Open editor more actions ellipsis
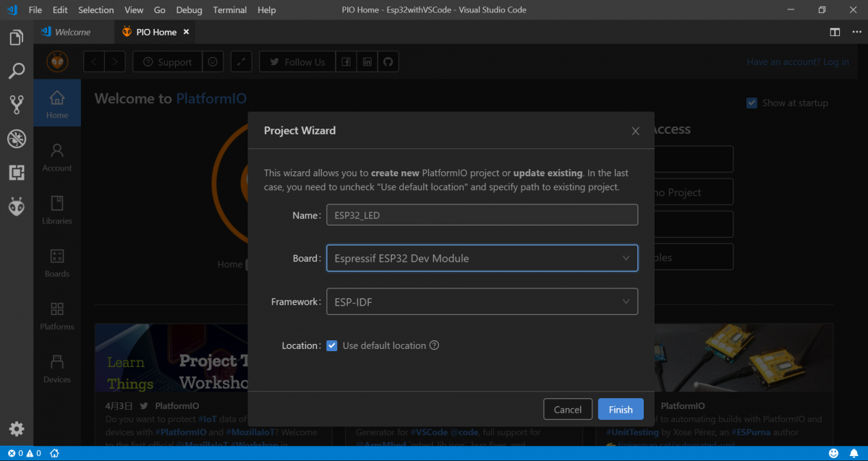 [x=855, y=32]
